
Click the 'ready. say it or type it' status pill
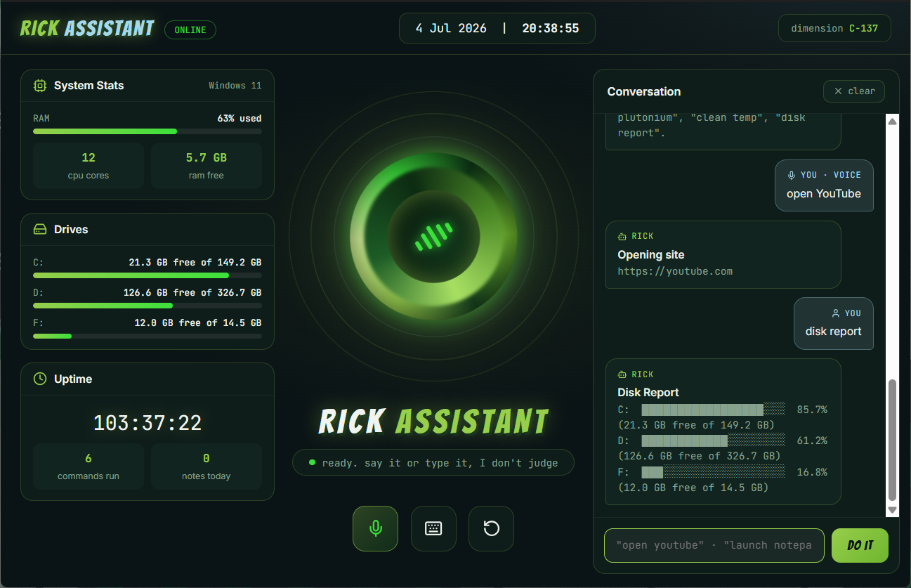point(433,463)
